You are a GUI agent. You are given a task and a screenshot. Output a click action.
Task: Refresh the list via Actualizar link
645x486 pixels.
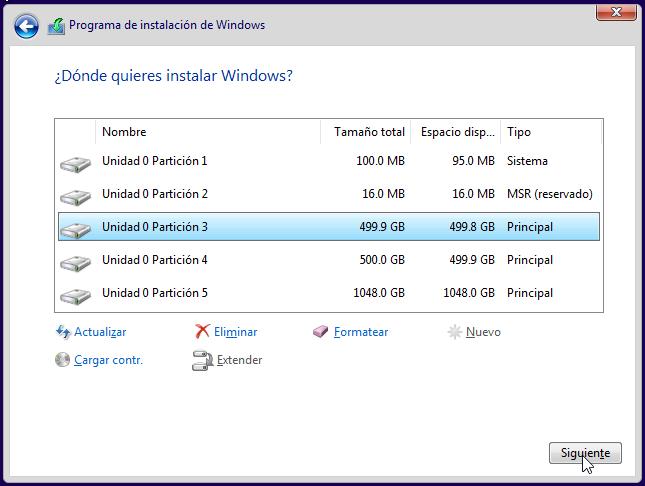click(100, 332)
